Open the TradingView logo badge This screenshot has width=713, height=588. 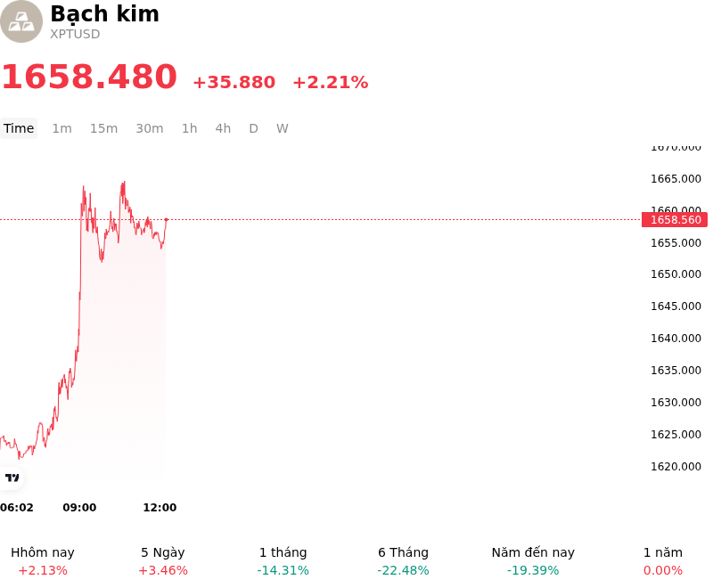tap(12, 478)
